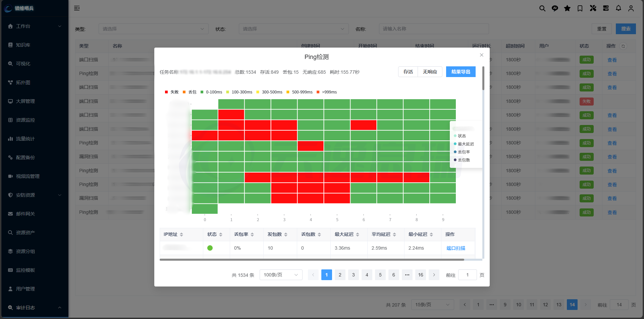Click the refresh icon beside 操作 column
Viewport: 644px width, 319px height.
click(623, 46)
